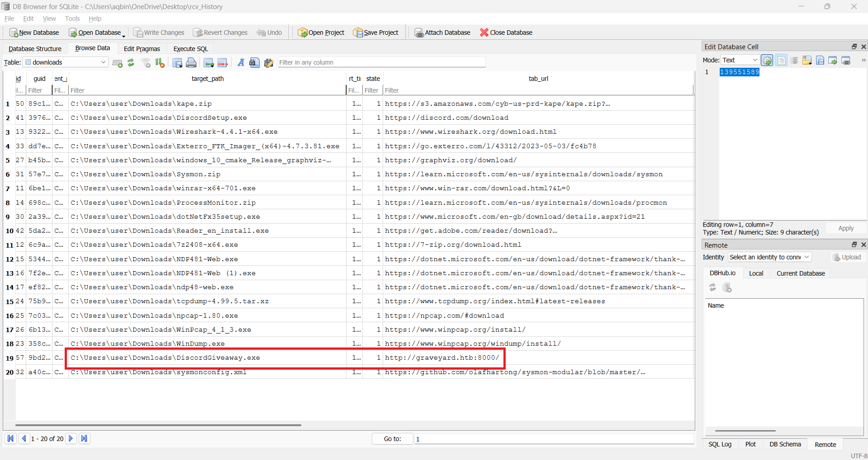
Task: Click the print table icon
Action: (191, 63)
